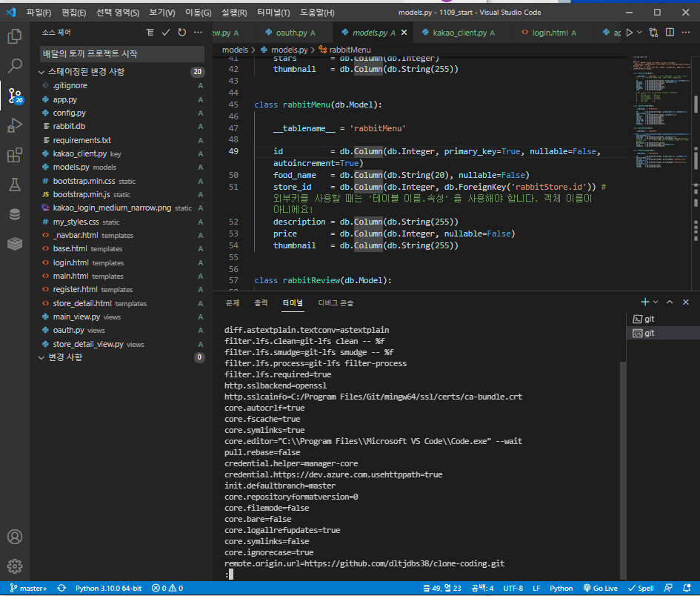This screenshot has height=596, width=700.
Task: Switch to the kakao_client.py editor tab
Action: (462, 33)
